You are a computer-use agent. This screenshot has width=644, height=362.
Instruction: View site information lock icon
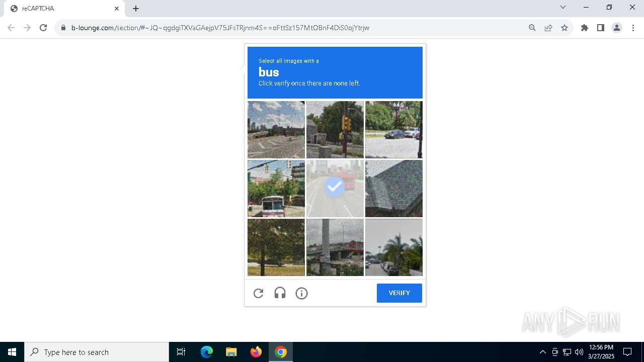point(63,28)
